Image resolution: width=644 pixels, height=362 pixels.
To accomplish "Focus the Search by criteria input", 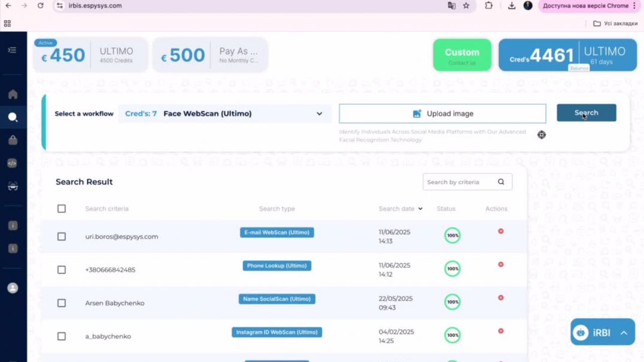I will coord(467,182).
